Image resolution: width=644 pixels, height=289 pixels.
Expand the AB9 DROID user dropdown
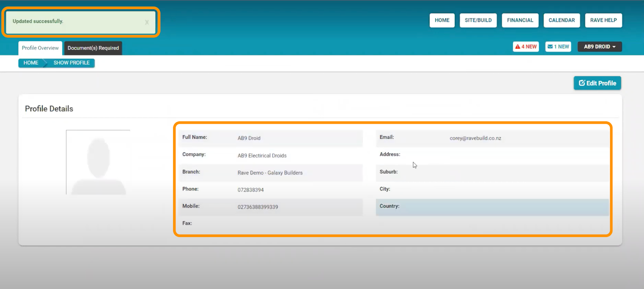(599, 47)
